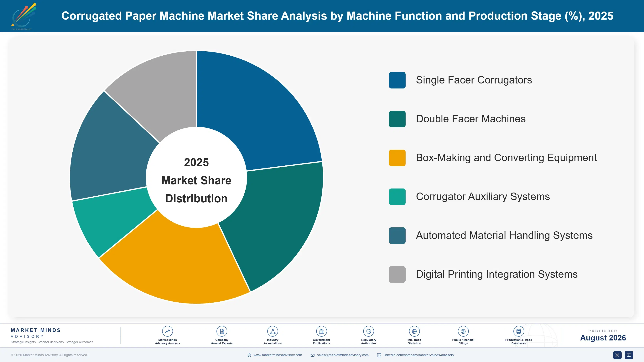This screenshot has width=644, height=362.
Task: Click the Company Annual Reports icon
Action: click(x=222, y=331)
